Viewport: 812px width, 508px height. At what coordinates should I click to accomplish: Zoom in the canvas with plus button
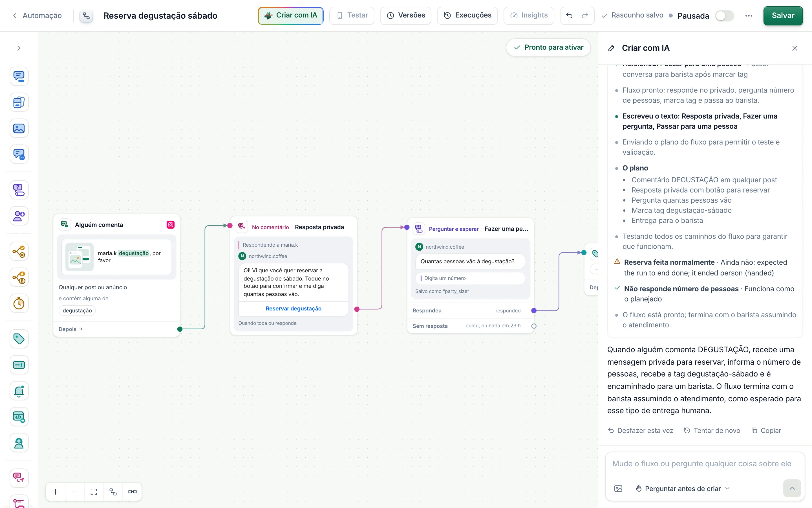point(56,492)
